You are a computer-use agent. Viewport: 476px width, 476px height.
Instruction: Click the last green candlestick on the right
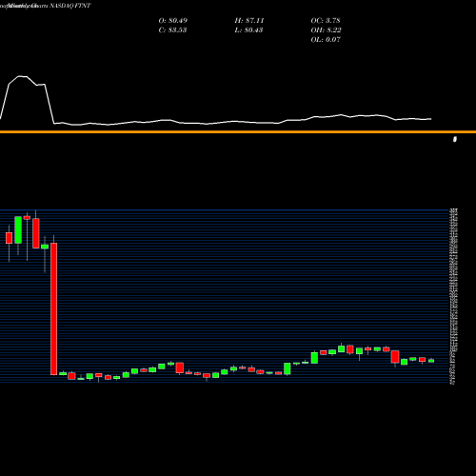point(431,361)
